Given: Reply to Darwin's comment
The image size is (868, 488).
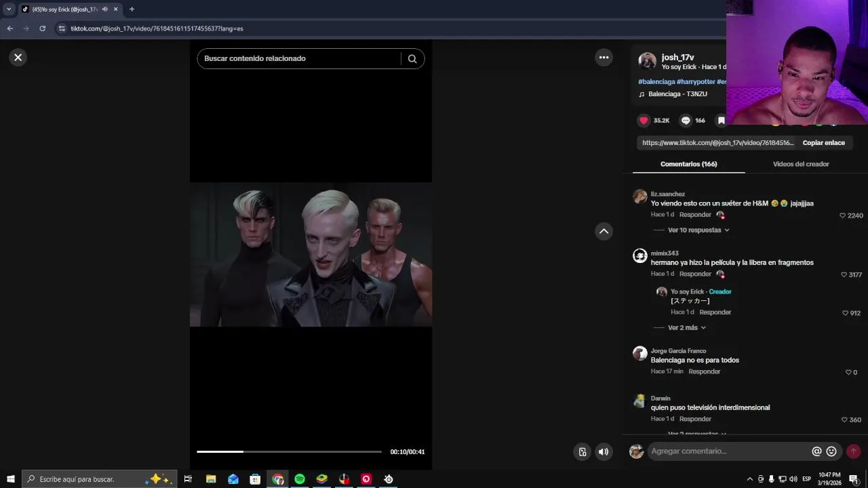Looking at the screenshot, I should [695, 420].
